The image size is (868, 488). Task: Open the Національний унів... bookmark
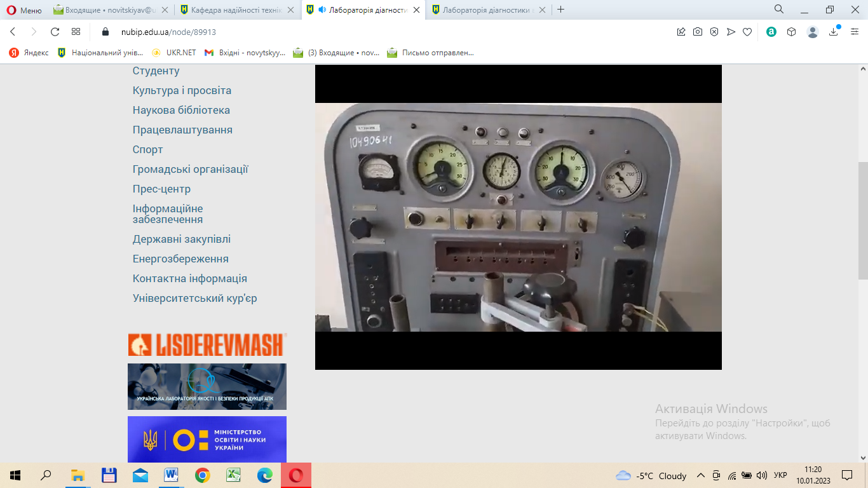coord(100,53)
